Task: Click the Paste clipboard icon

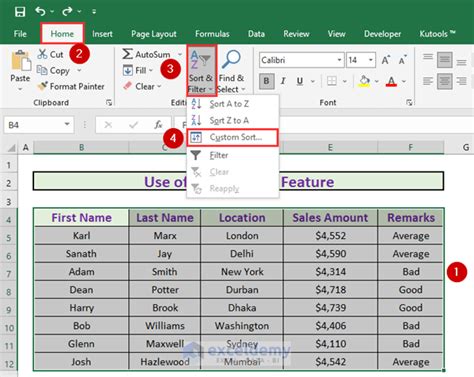Action: (x=21, y=61)
